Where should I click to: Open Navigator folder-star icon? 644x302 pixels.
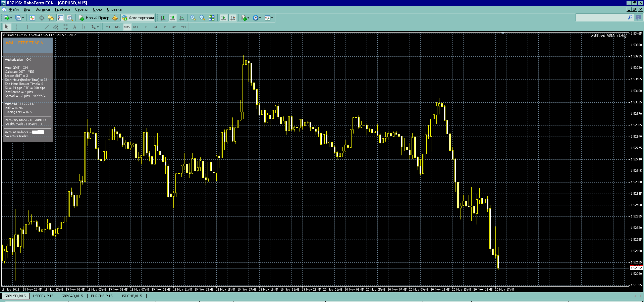[x=51, y=18]
